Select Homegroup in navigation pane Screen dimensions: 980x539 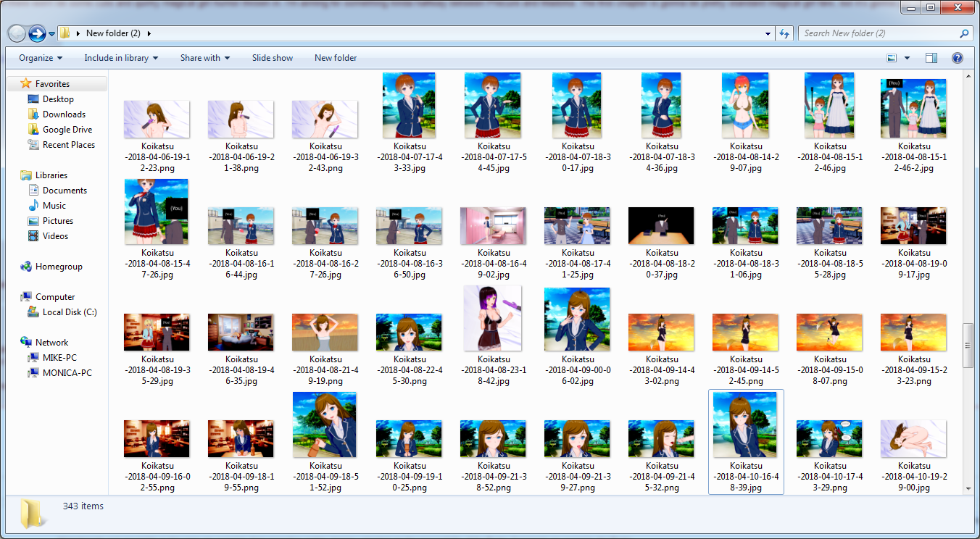59,267
